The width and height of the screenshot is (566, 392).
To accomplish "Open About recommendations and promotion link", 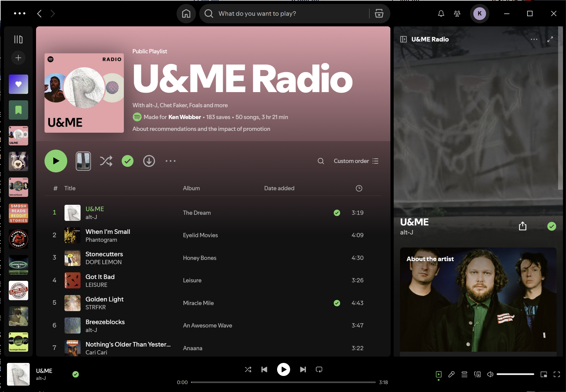I will (x=201, y=129).
